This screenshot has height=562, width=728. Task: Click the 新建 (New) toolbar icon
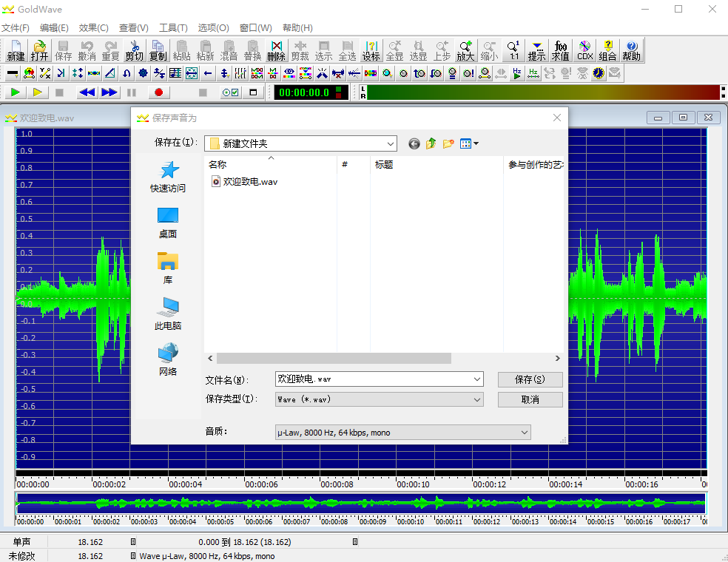pos(16,50)
